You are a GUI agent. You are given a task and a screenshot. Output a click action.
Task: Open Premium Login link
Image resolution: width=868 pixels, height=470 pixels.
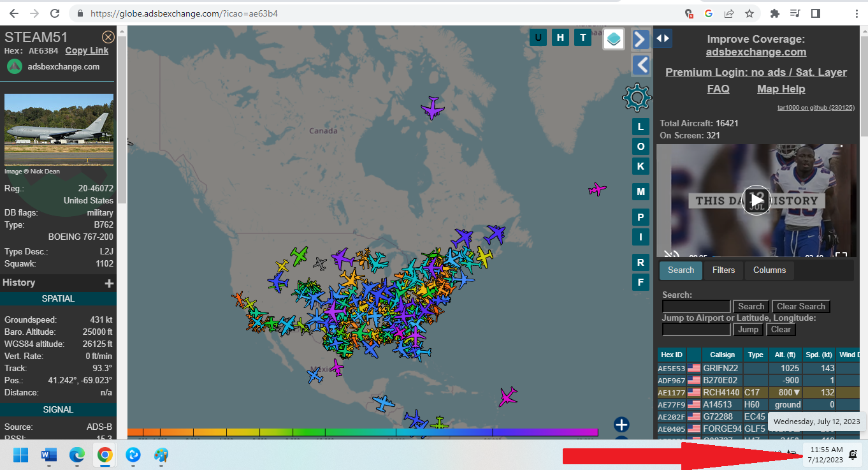coord(756,72)
